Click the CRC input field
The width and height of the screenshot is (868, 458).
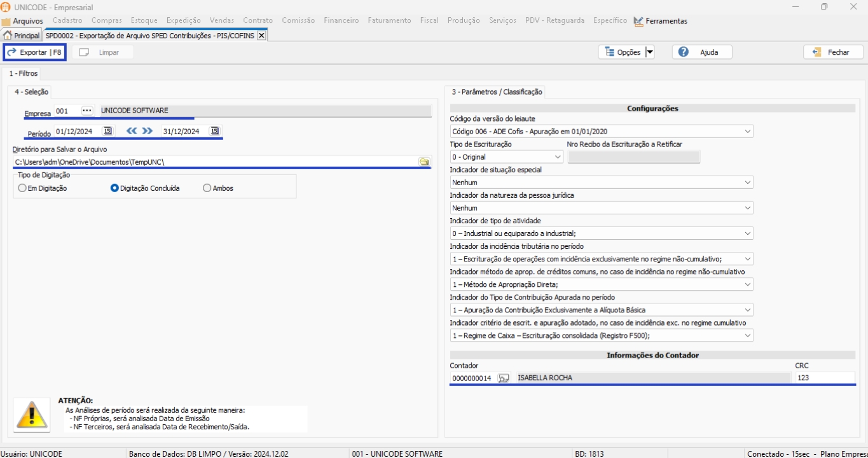coord(823,378)
